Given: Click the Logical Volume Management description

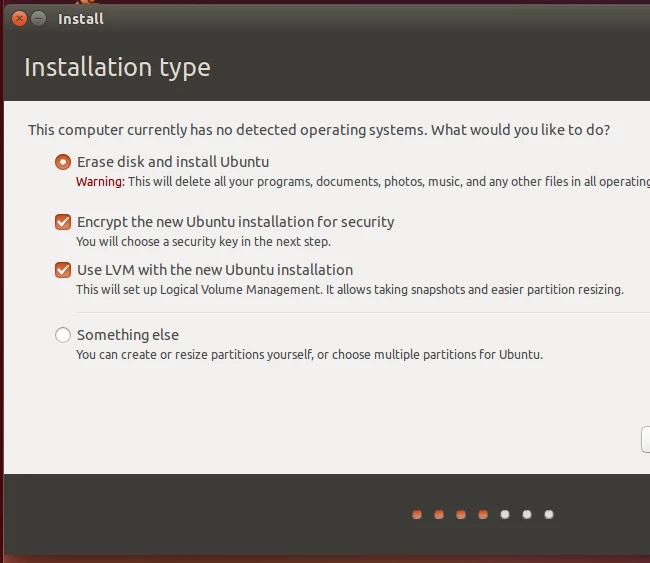Looking at the screenshot, I should tap(349, 290).
